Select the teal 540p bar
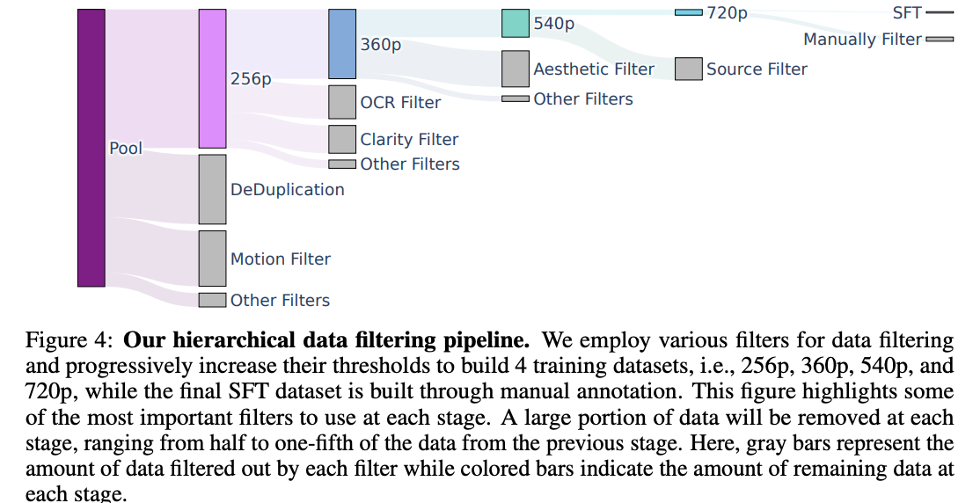Screen dimensions: 980x503 coord(516,24)
